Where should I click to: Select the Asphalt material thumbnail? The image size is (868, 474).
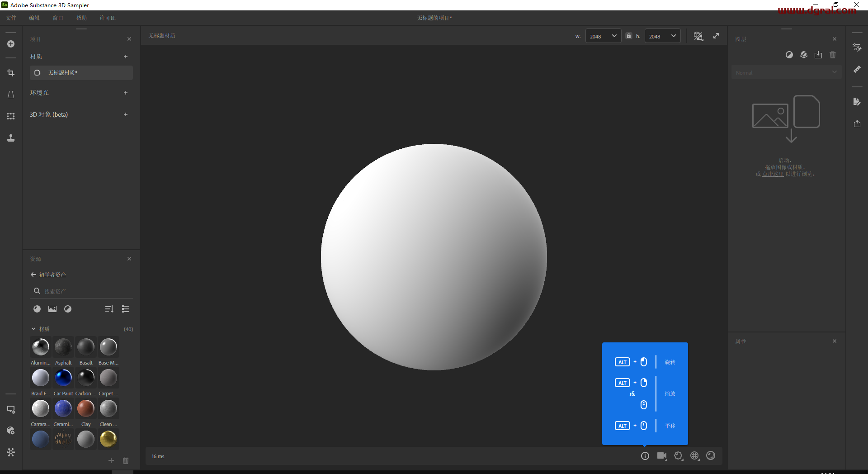click(63, 347)
